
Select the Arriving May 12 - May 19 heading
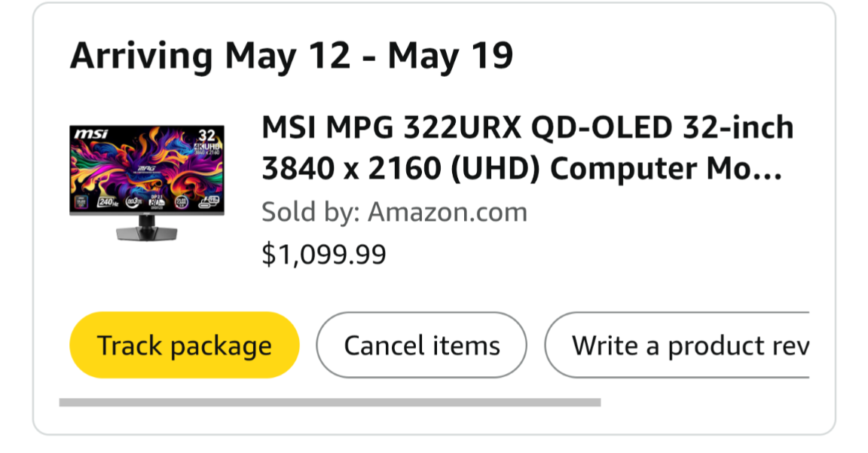pyautogui.click(x=292, y=57)
